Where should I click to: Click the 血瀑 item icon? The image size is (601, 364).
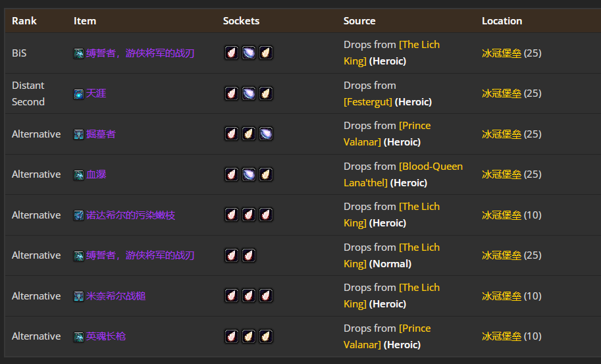click(78, 175)
